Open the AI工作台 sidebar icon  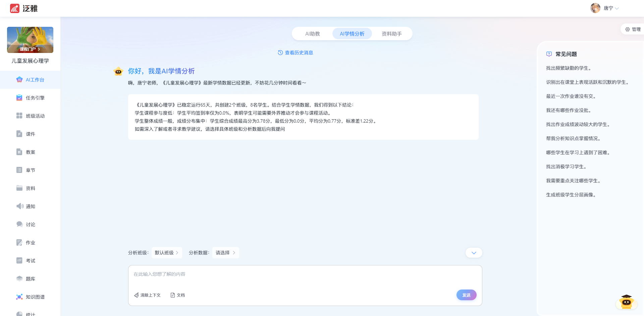coord(19,80)
